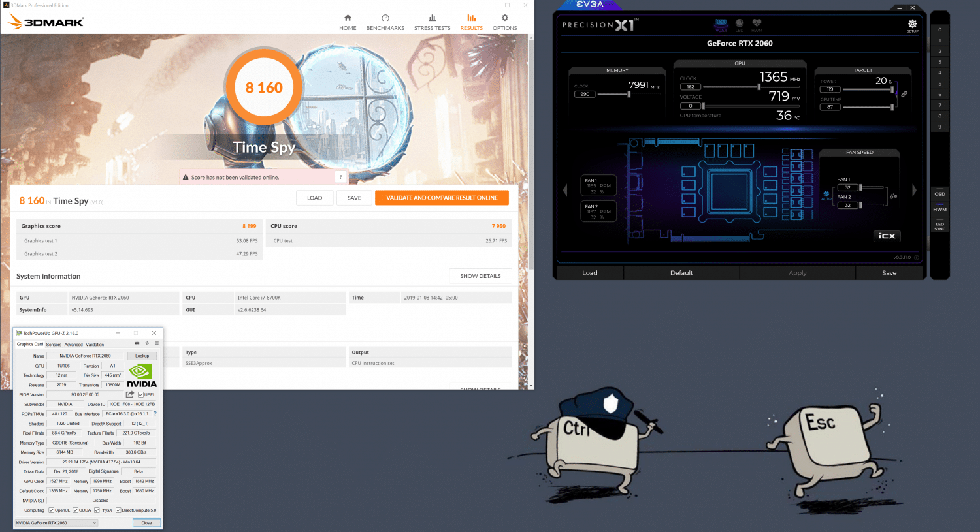Screen dimensions: 980x532
Task: Toggle HWM in Precision X1 side panel
Action: 939,210
